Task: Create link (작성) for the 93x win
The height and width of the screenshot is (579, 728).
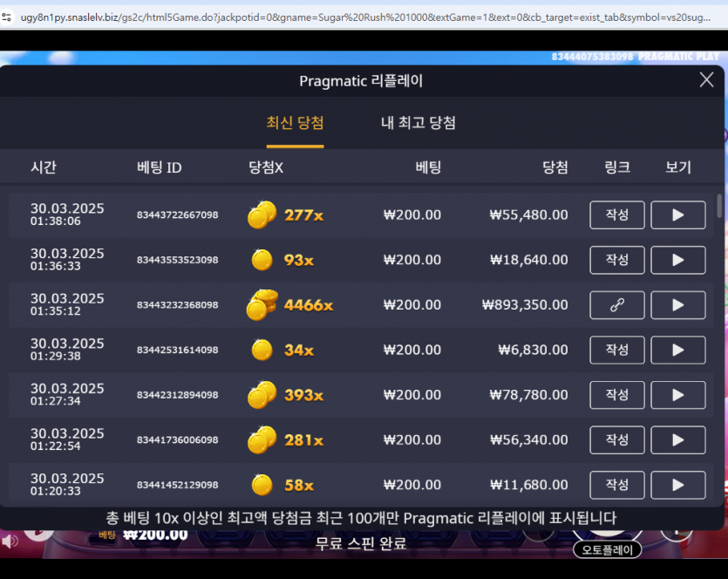Action: (x=617, y=260)
